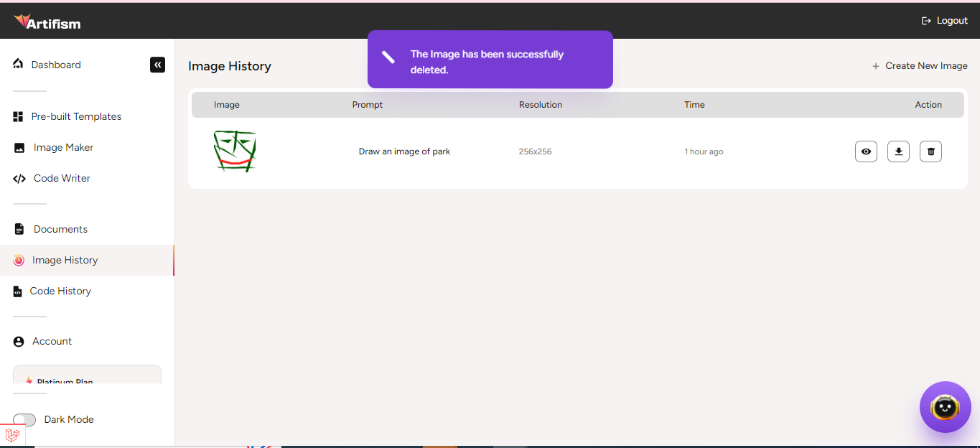Open the Account section

[52, 341]
